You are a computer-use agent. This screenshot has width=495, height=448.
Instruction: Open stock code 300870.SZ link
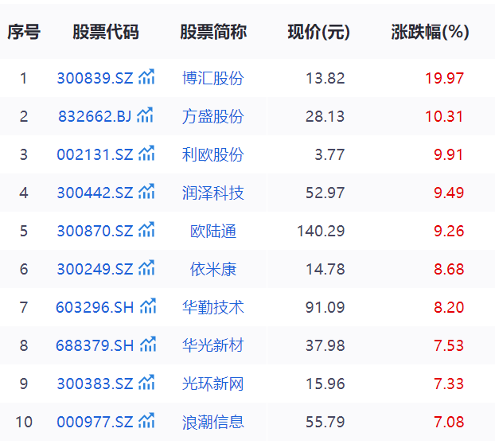click(95, 231)
